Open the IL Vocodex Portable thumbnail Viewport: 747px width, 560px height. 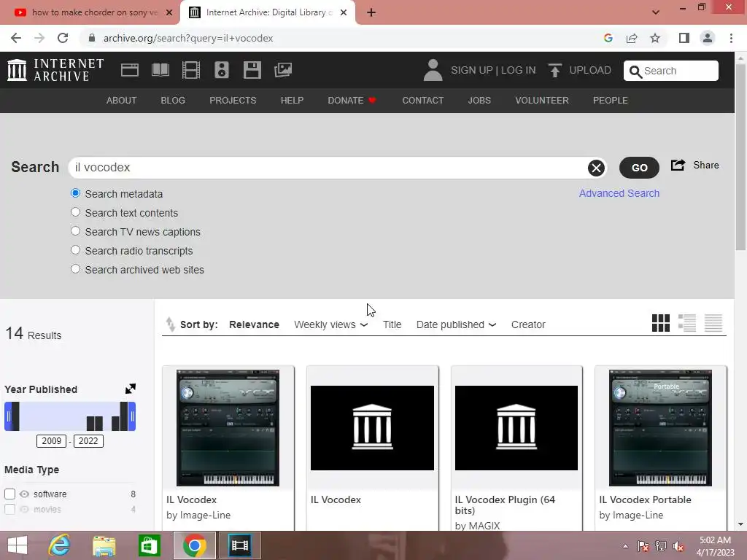pyautogui.click(x=661, y=427)
